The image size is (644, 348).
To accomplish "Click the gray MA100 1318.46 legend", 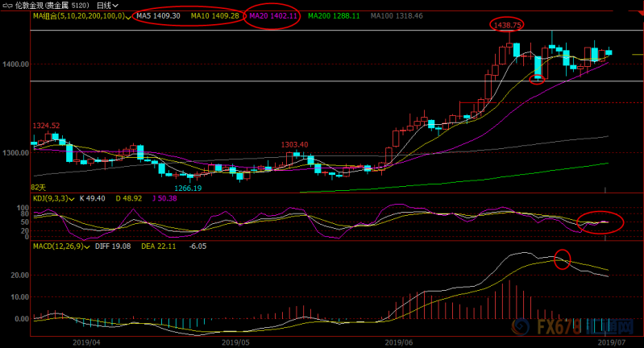I will [397, 16].
